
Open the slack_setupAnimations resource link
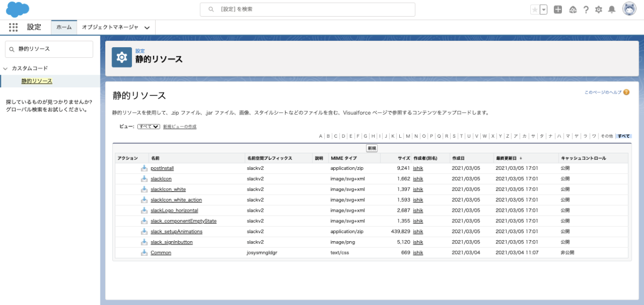coord(177,232)
